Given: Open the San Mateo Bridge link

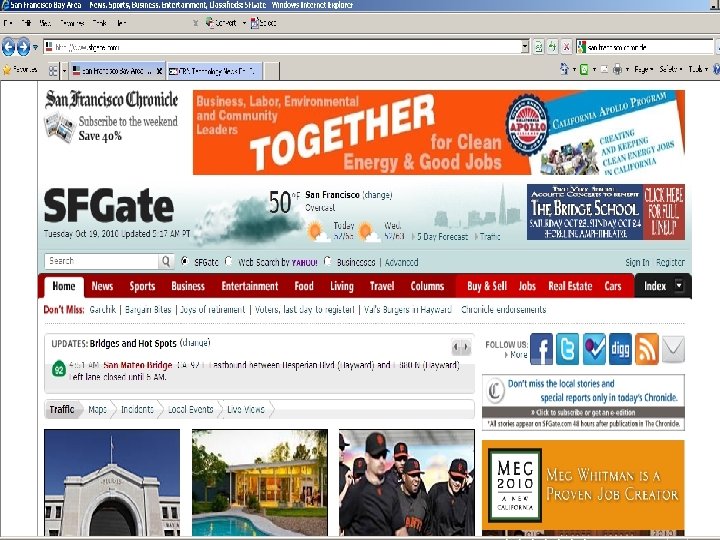Looking at the screenshot, I should click(138, 365).
